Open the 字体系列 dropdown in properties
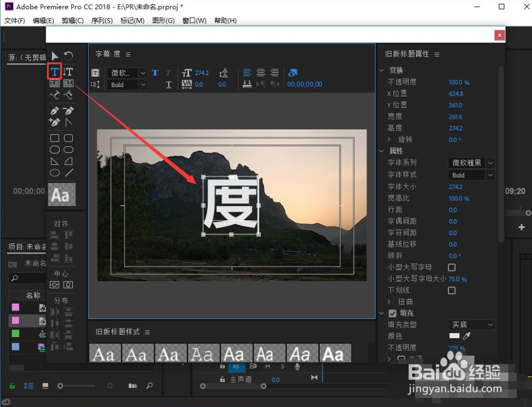Viewport: 532px width, 407px height. (x=471, y=163)
